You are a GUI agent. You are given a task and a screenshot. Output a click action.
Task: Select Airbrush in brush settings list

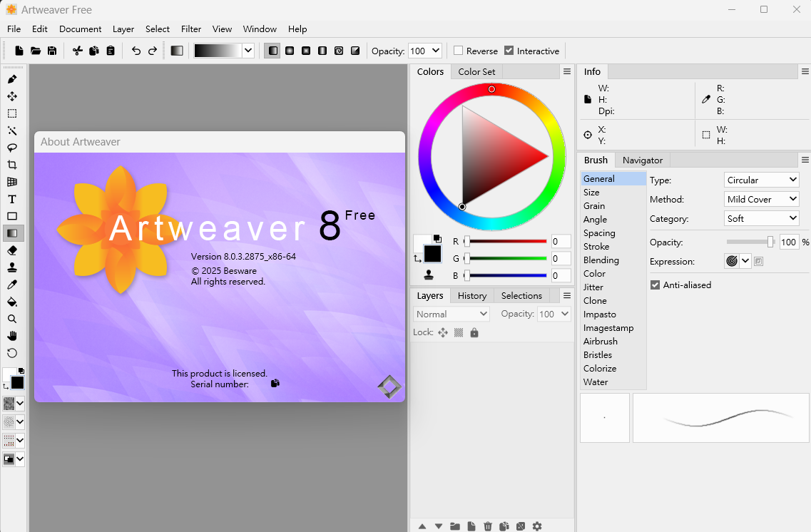(x=600, y=342)
